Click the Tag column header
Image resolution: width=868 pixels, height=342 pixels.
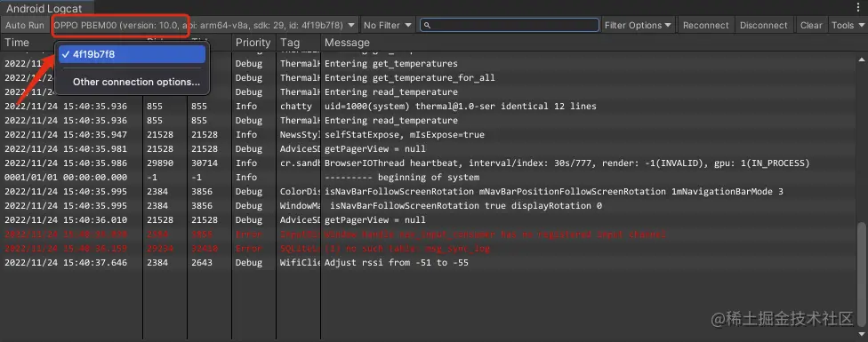pyautogui.click(x=290, y=43)
